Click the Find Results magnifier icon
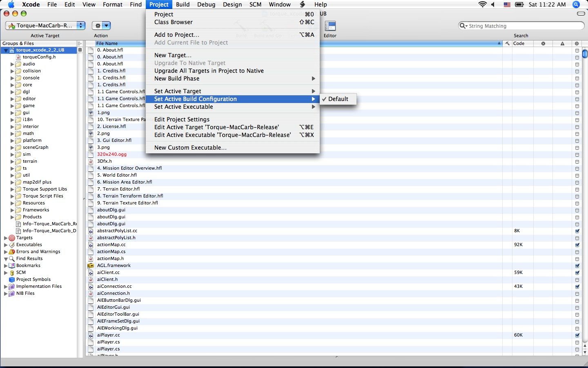The height and width of the screenshot is (368, 588). tap(12, 259)
